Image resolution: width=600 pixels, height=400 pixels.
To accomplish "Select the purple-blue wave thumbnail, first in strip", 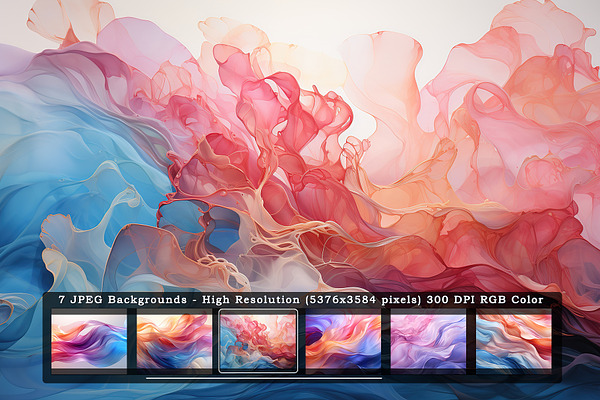I will (89, 341).
